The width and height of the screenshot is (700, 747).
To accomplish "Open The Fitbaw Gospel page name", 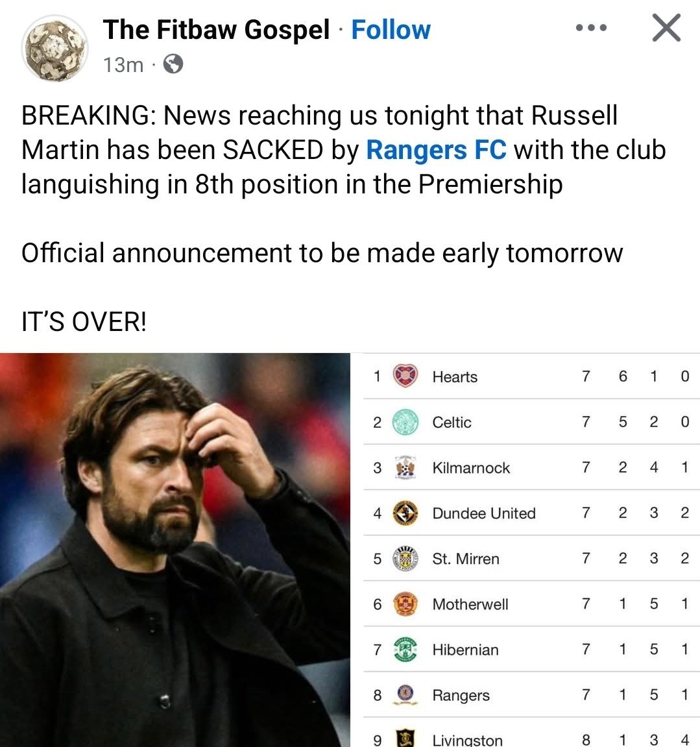I will (216, 30).
